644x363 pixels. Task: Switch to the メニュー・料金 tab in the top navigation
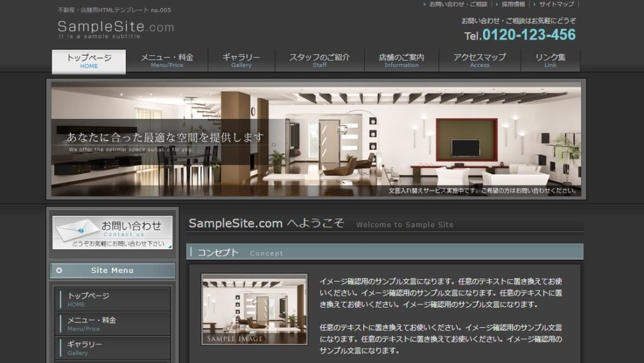(167, 61)
